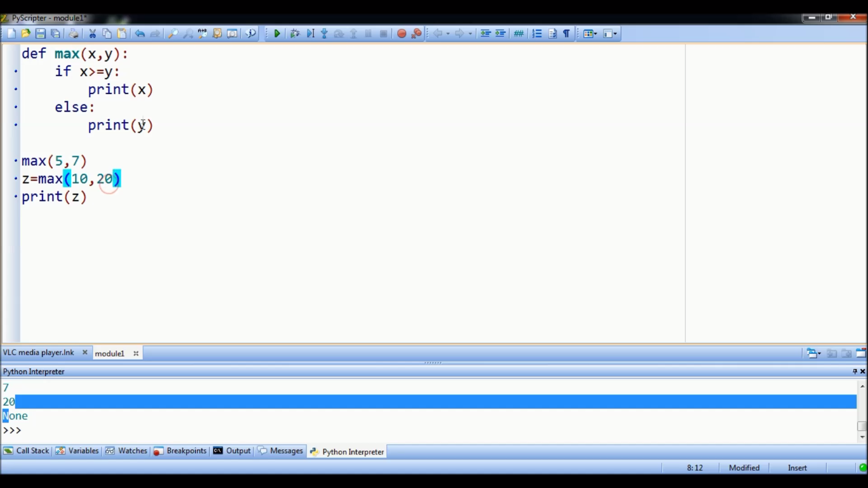Comment the selected code with the ### icon
This screenshot has width=868, height=488.
point(519,33)
